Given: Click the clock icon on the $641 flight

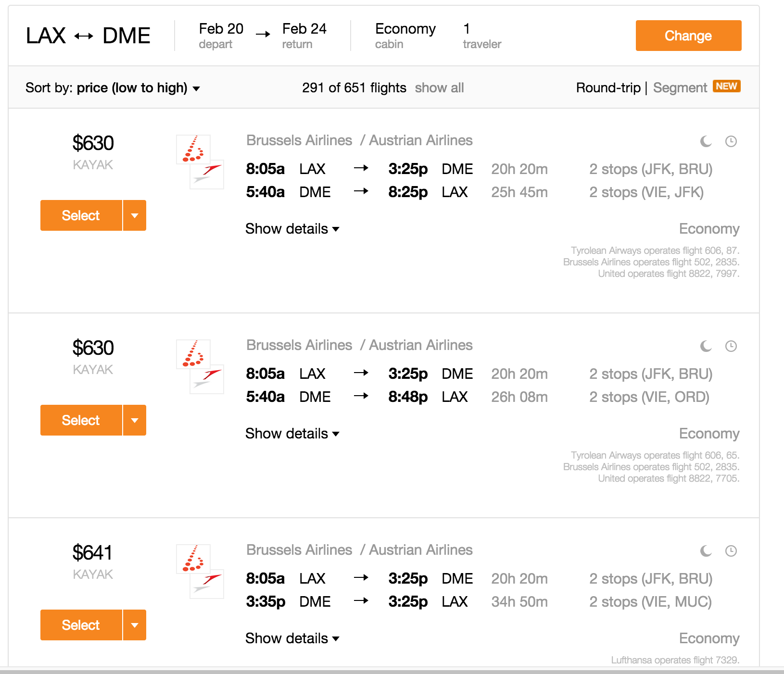Looking at the screenshot, I should 730,551.
